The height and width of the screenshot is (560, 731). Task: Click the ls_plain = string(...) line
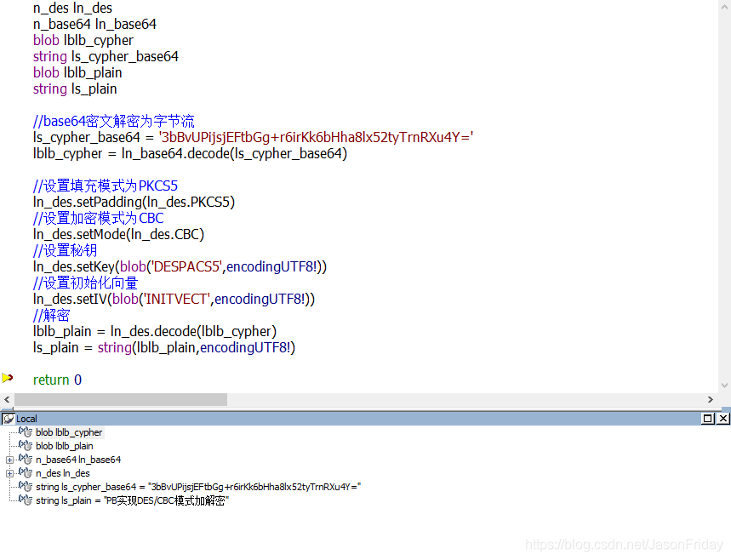[164, 348]
